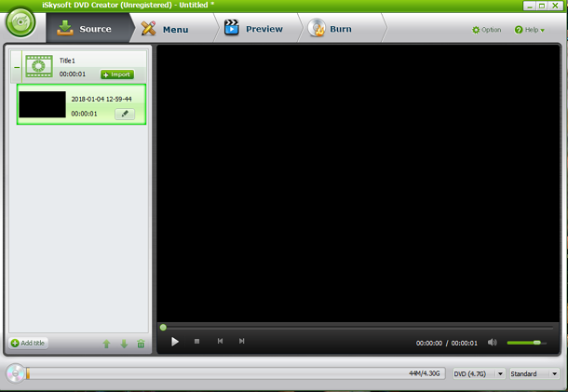
Task: Open the Help dropdown menu
Action: pyautogui.click(x=529, y=30)
